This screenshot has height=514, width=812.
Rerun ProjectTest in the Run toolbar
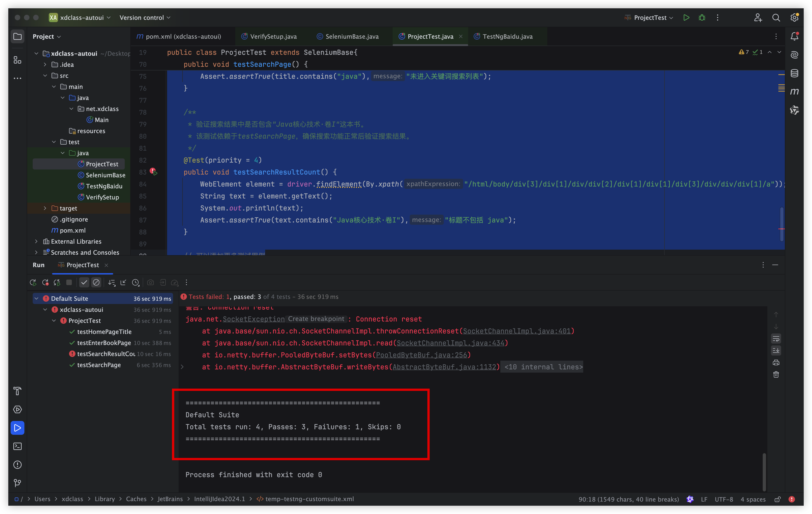tap(33, 283)
